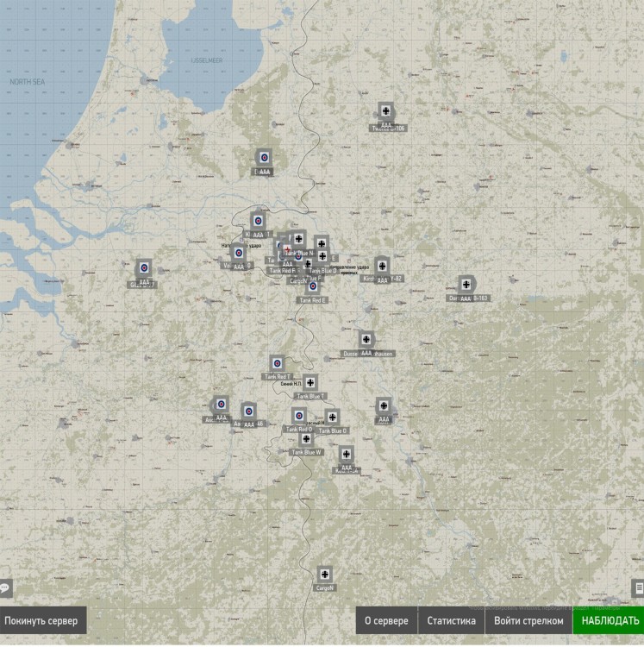The height and width of the screenshot is (647, 644).
Task: Click the Tank Blue W label
Action: [306, 452]
